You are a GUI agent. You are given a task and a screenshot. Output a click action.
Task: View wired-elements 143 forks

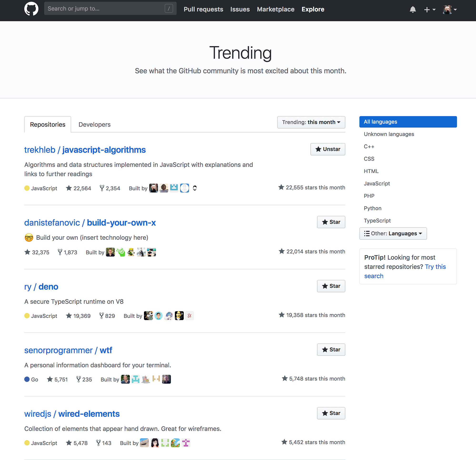click(x=104, y=443)
